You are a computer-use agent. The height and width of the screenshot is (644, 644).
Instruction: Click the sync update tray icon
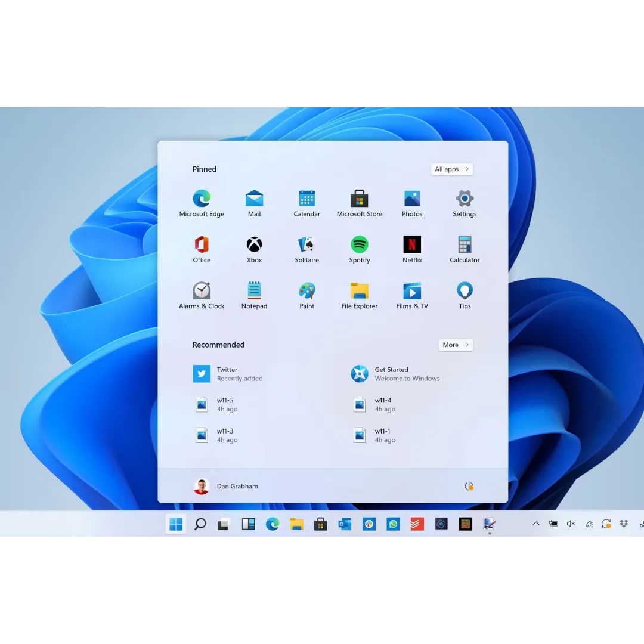(606, 524)
